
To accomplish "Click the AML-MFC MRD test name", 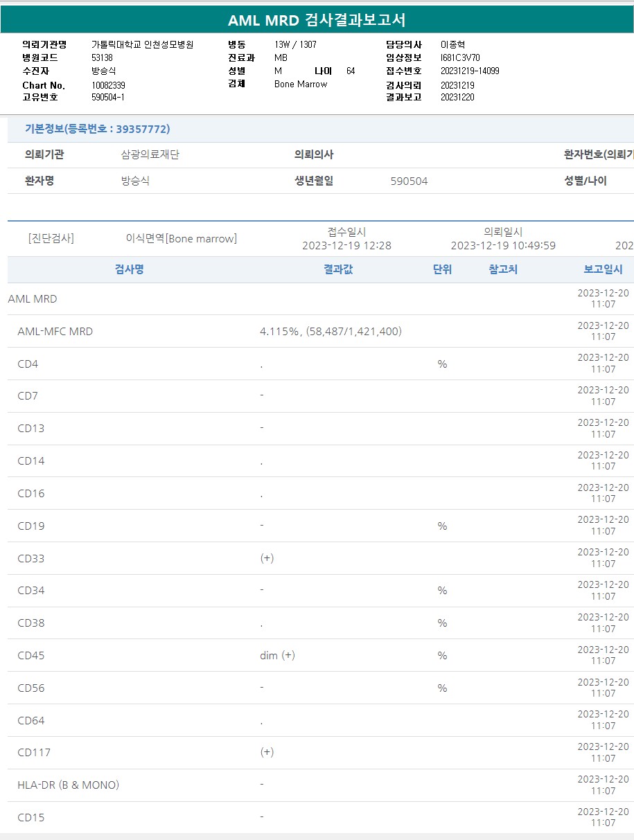I will (55, 332).
